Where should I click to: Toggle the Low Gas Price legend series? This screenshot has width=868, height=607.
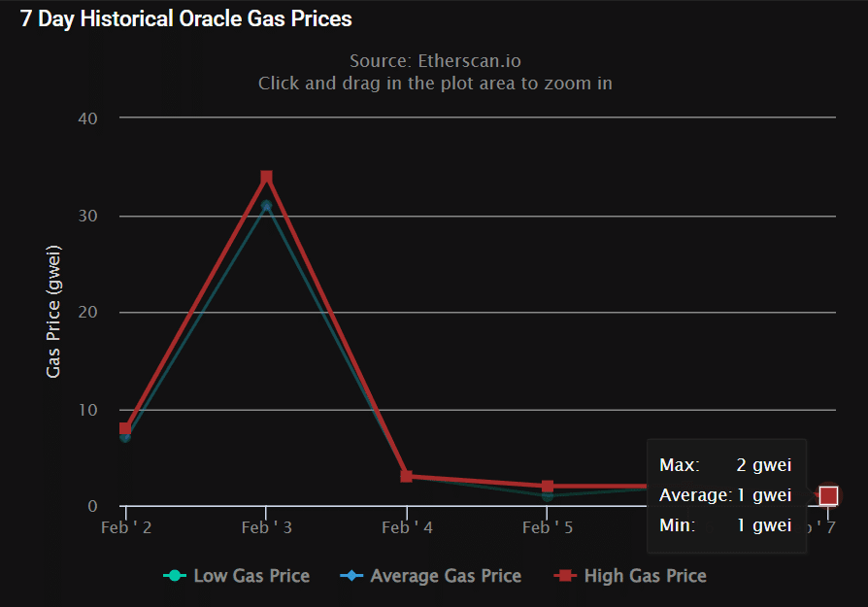[236, 576]
